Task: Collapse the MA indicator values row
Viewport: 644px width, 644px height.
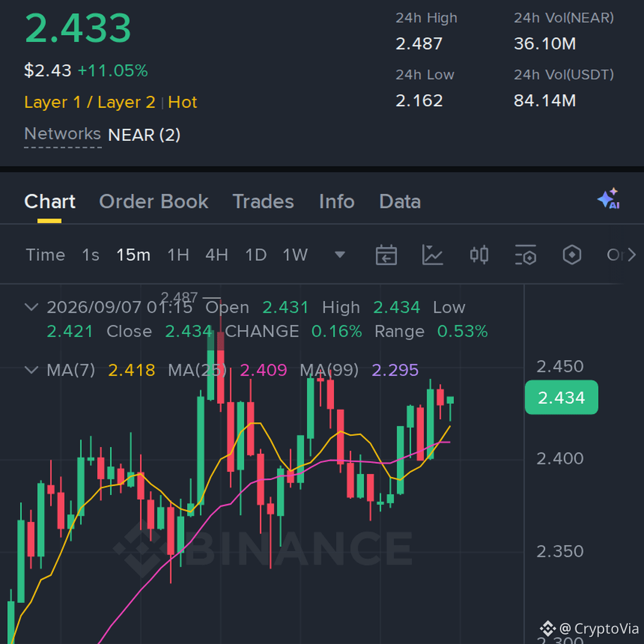Action: click(32, 370)
